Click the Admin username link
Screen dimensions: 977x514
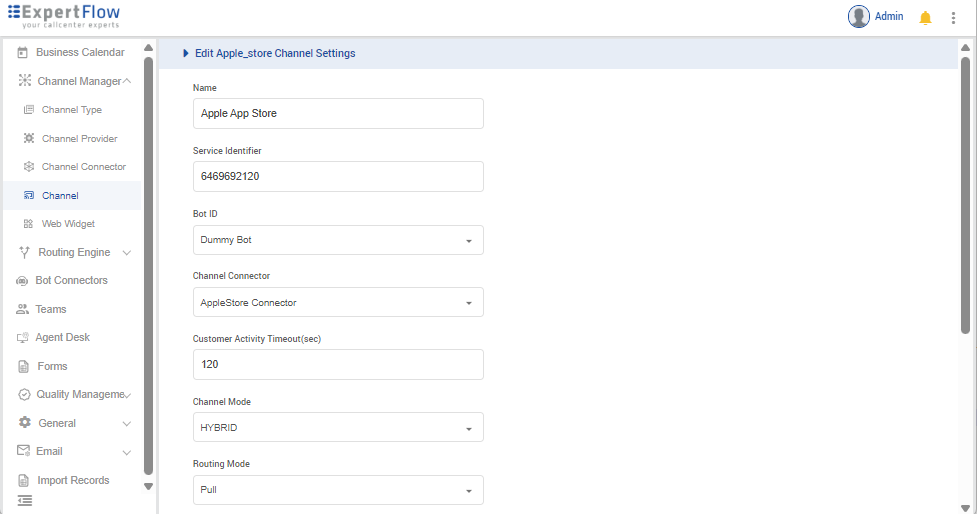(889, 17)
